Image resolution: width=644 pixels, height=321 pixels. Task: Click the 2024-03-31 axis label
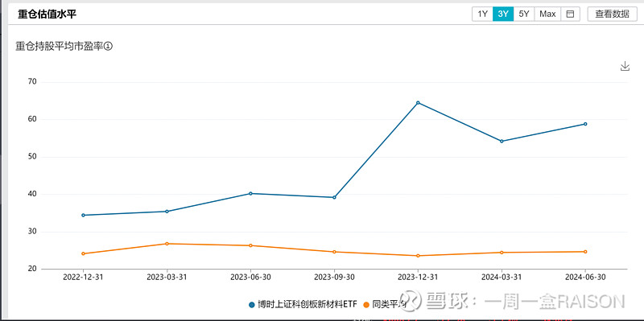[502, 277]
